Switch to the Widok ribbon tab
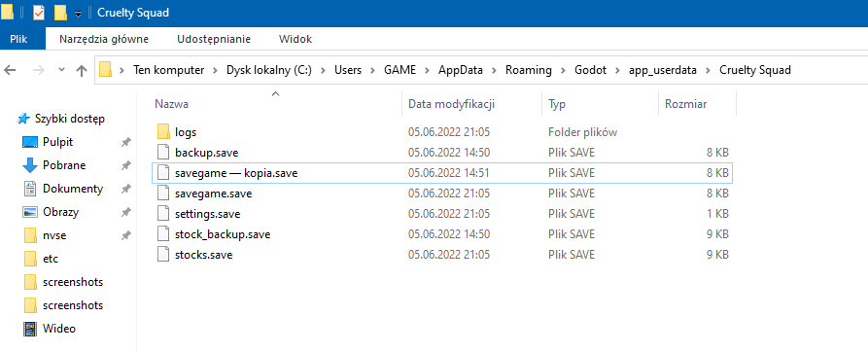This screenshot has width=868, height=352. tap(295, 39)
